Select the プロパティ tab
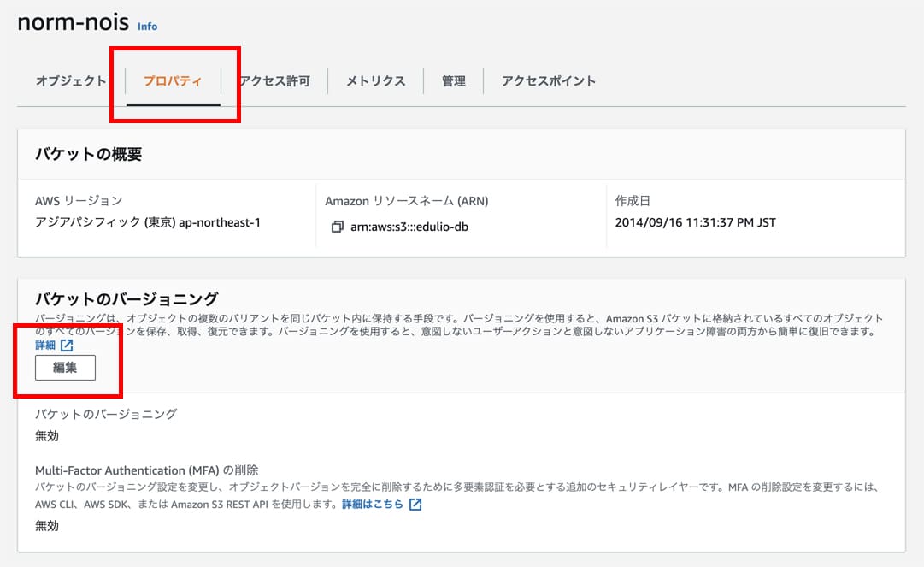This screenshot has height=567, width=924. click(173, 81)
